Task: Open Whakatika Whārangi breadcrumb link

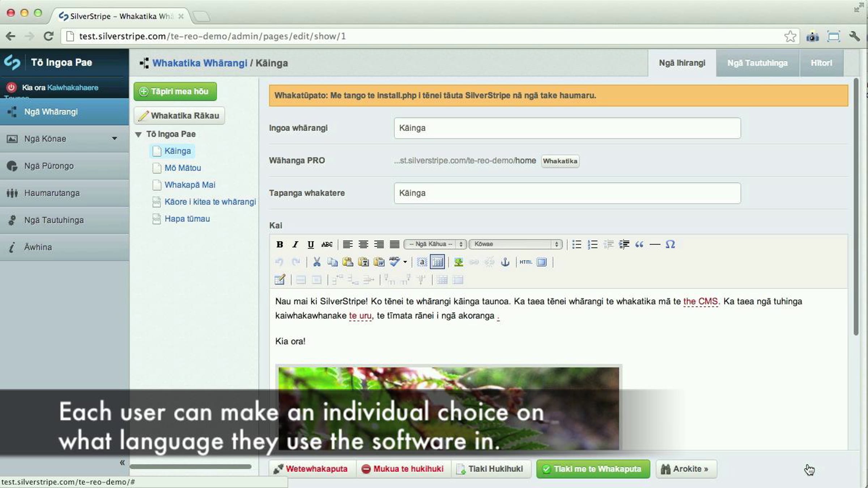Action: (200, 63)
